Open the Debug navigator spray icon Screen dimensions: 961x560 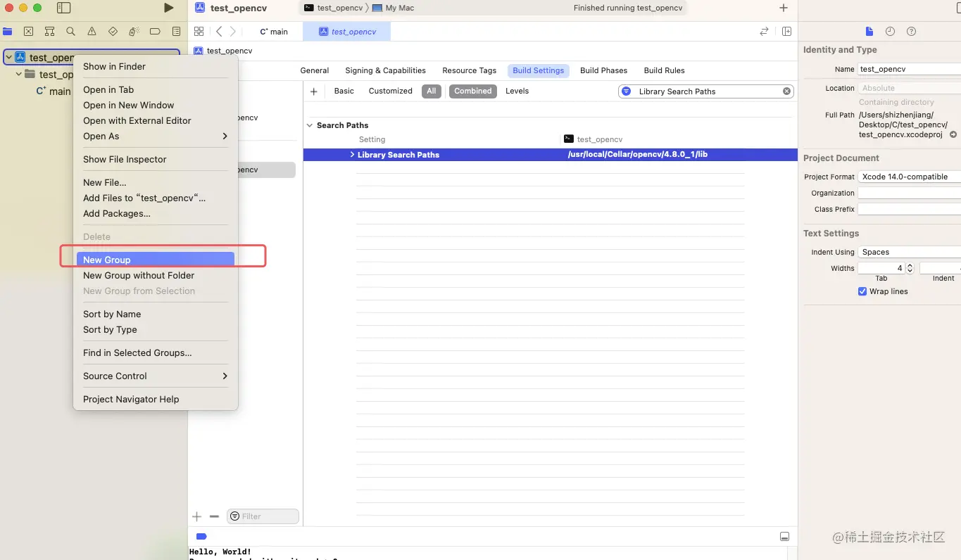134,31
